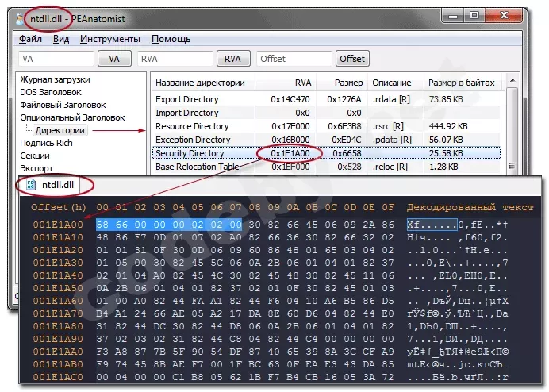The height and width of the screenshot is (392, 549).
Task: Select Директории child node in tree
Action: (60, 130)
